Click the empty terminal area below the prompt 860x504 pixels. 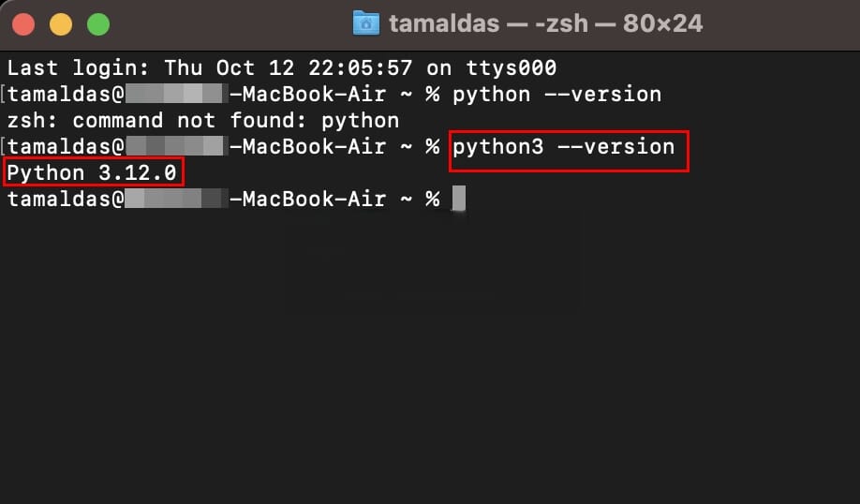pyautogui.click(x=429, y=356)
